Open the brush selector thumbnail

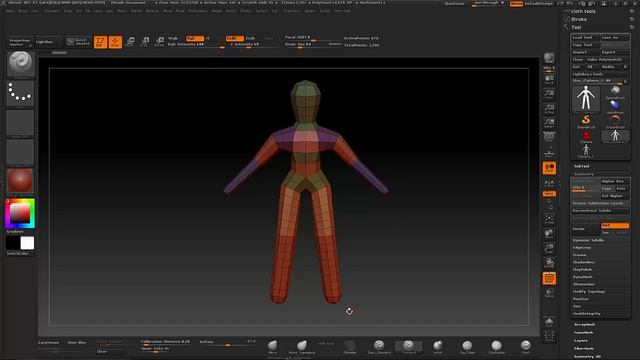tap(20, 64)
